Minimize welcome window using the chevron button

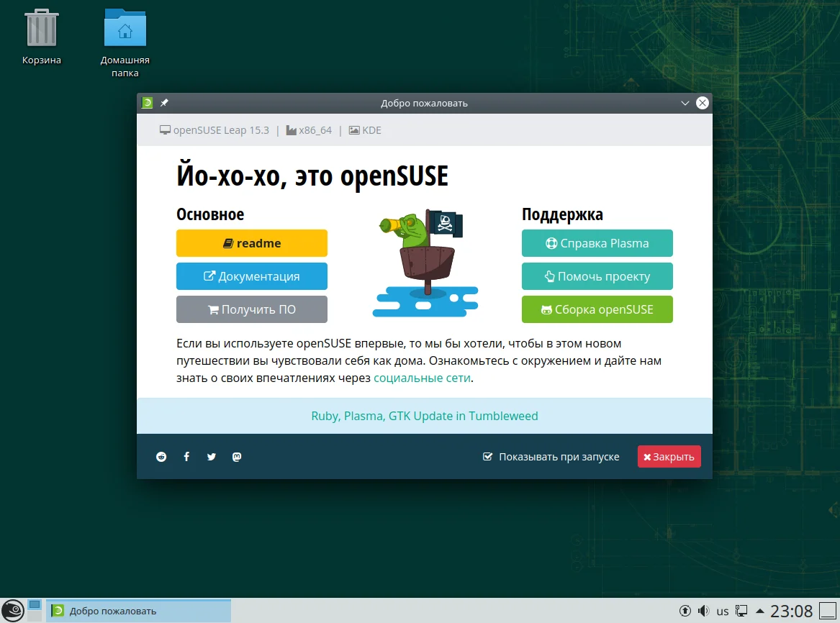pyautogui.click(x=685, y=104)
